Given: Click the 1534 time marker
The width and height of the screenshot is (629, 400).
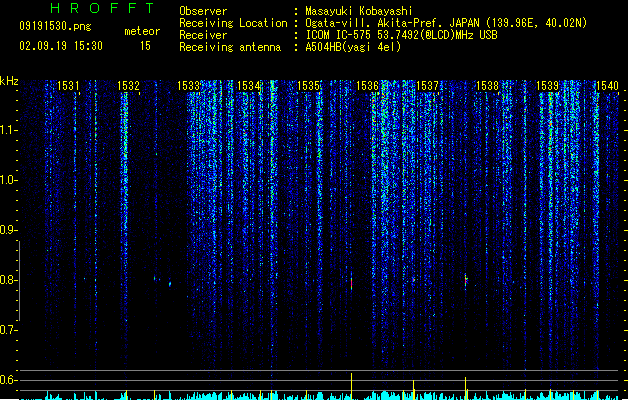Looking at the screenshot, I should coord(248,86).
